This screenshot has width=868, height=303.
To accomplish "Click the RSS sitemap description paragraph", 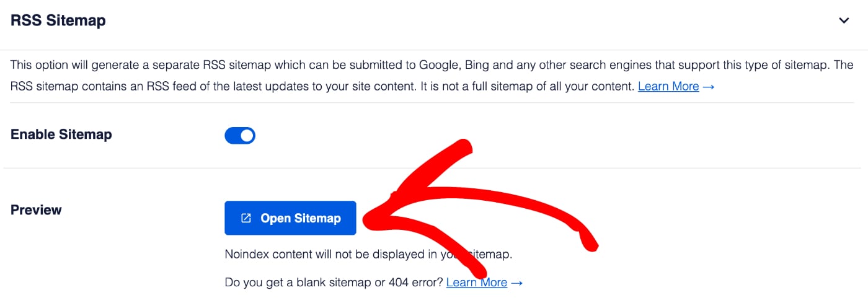I will point(432,75).
